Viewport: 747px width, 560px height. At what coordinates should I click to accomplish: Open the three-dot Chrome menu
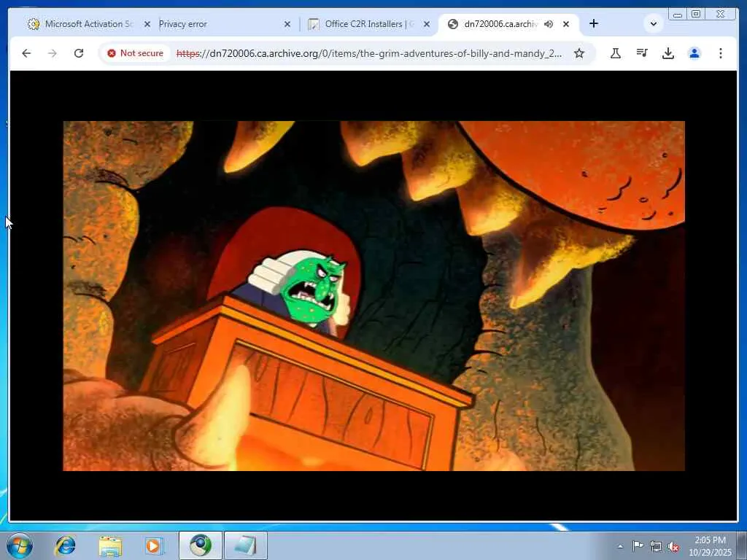point(720,53)
